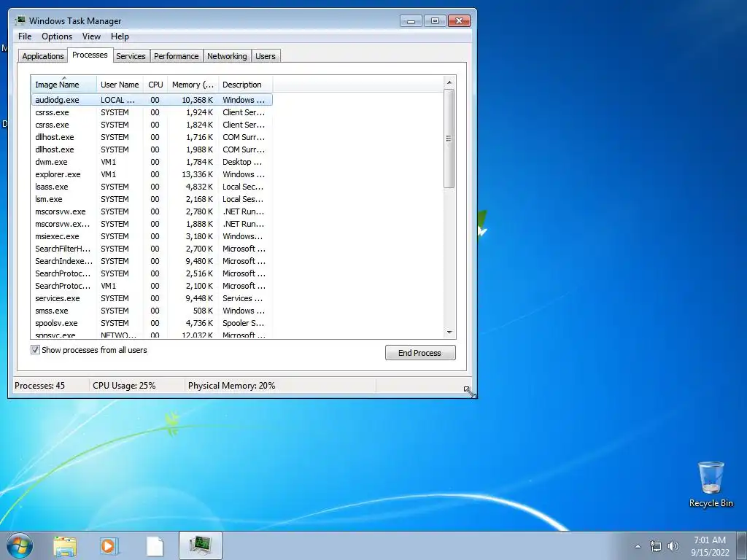747x560 pixels.
Task: Click the process list scrollbar thumb
Action: pos(449,139)
